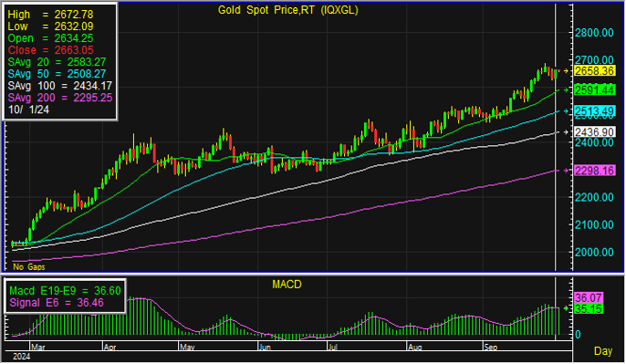The image size is (626, 364).
Task: Click the Macd E19-E9 legend entry
Action: point(65,290)
